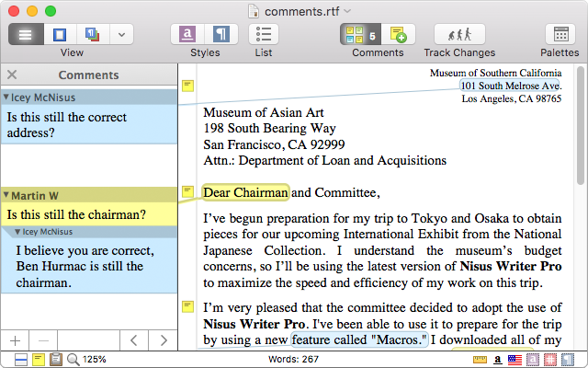This screenshot has width=588, height=368.
Task: Toggle the ruler icon in status bar
Action: click(x=480, y=360)
